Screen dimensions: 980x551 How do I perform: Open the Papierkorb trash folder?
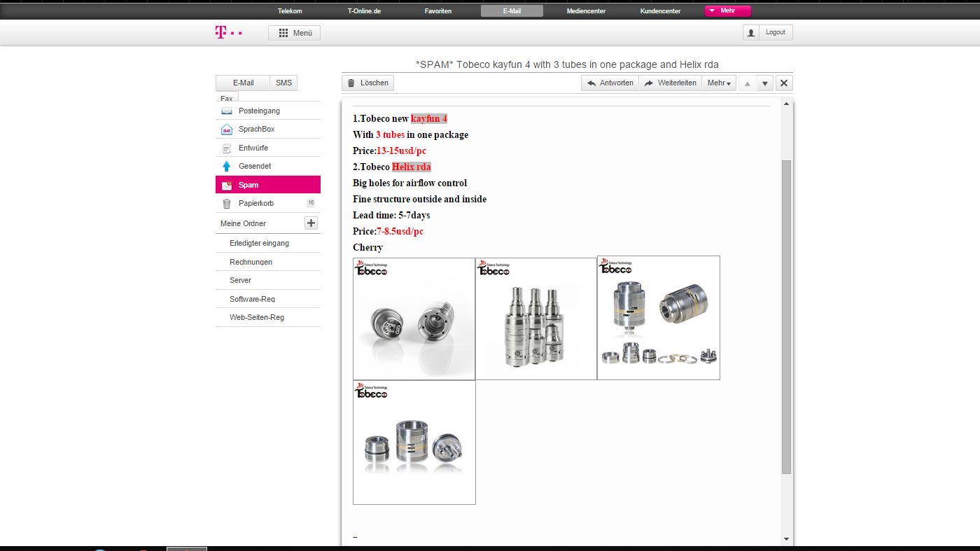255,204
